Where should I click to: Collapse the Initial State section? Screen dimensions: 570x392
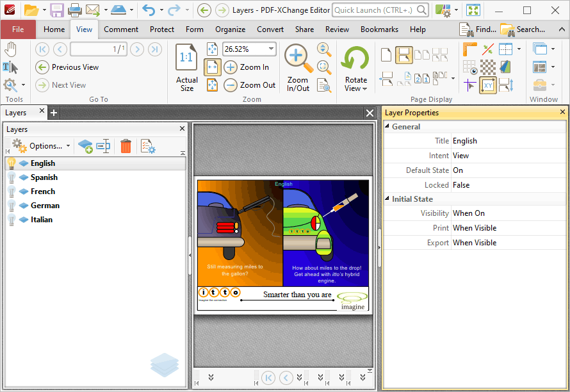tap(387, 199)
